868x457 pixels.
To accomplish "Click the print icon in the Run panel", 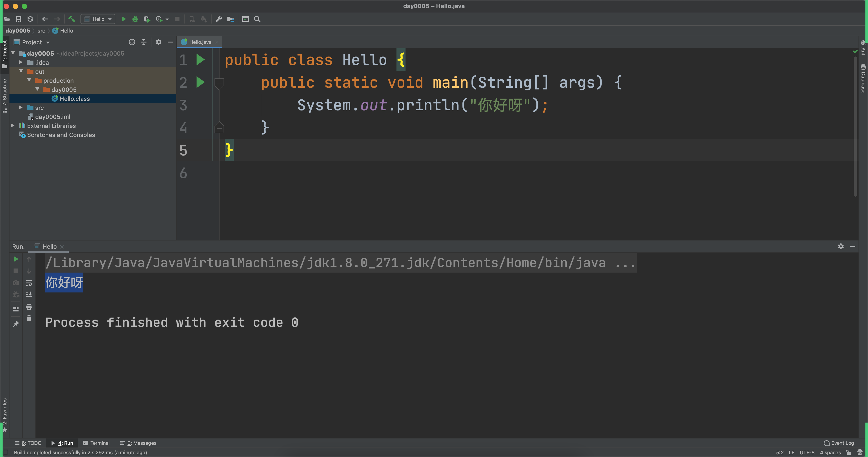I will [29, 306].
